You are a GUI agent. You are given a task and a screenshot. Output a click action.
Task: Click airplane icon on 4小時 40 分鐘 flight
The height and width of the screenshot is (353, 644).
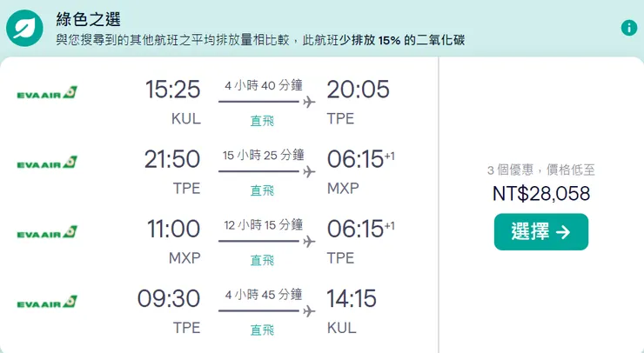308,102
